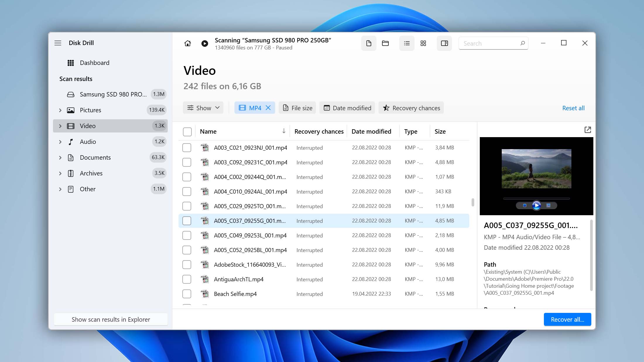
Task: Toggle the preview panel
Action: [444, 43]
